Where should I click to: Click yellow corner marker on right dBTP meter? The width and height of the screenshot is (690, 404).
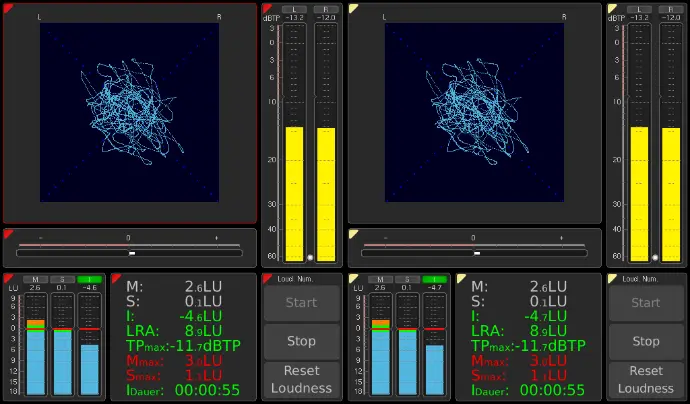click(x=612, y=8)
